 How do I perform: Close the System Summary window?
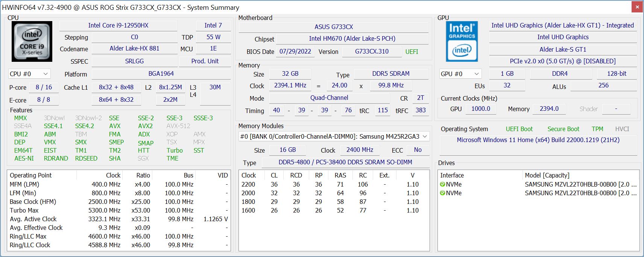pyautogui.click(x=637, y=7)
